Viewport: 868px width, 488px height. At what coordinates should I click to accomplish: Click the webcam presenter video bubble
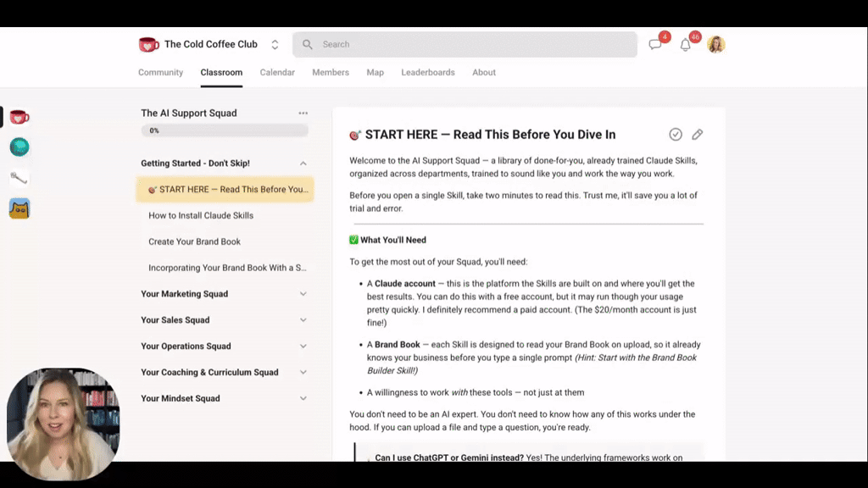pyautogui.click(x=63, y=424)
